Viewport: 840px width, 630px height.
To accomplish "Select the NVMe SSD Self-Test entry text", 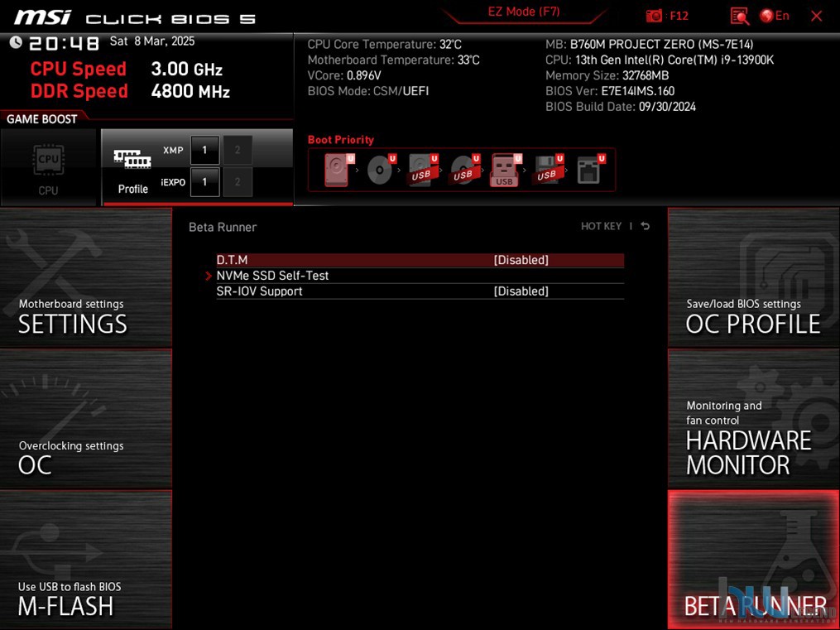I will click(x=272, y=276).
